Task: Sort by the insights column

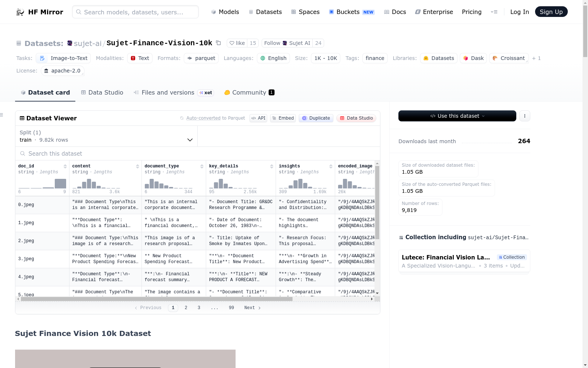Action: [x=331, y=166]
